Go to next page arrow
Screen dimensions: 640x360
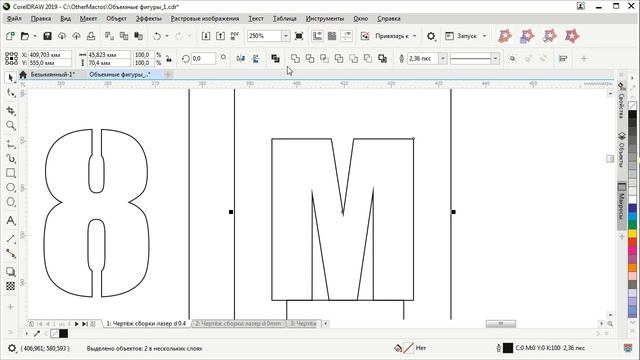coord(76,324)
